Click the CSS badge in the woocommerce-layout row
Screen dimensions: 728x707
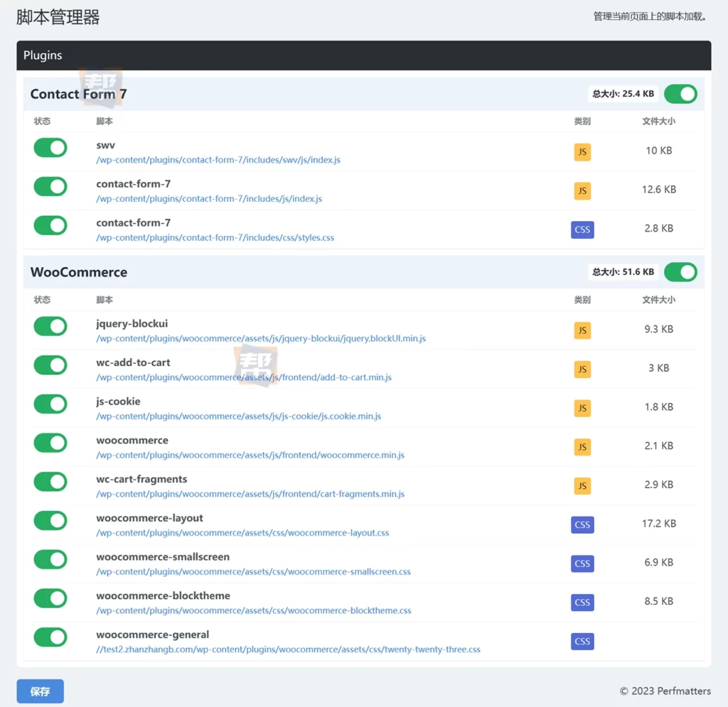(x=582, y=524)
